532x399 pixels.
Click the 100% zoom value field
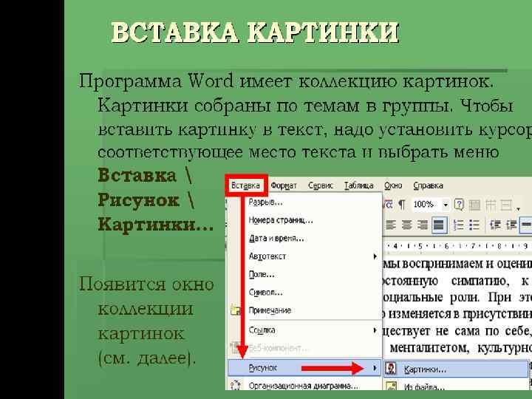point(423,205)
